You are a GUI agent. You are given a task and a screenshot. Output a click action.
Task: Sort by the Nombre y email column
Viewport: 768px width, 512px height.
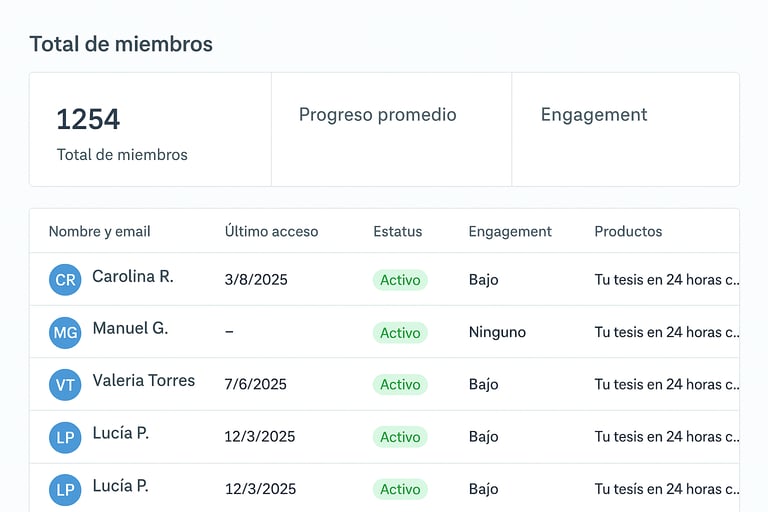coord(100,231)
